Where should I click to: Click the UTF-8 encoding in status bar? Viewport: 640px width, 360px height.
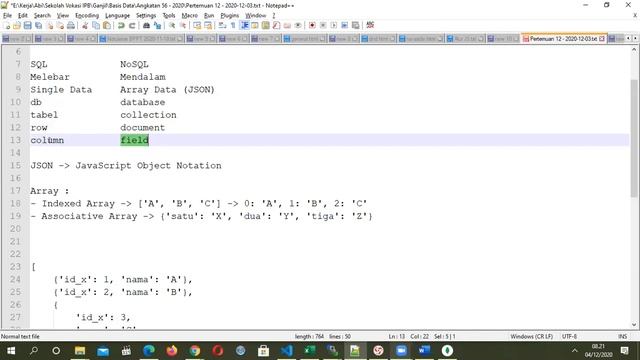569,336
